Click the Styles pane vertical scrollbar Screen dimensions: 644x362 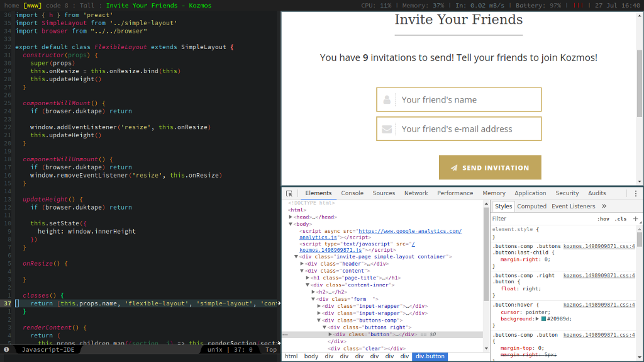click(x=640, y=239)
